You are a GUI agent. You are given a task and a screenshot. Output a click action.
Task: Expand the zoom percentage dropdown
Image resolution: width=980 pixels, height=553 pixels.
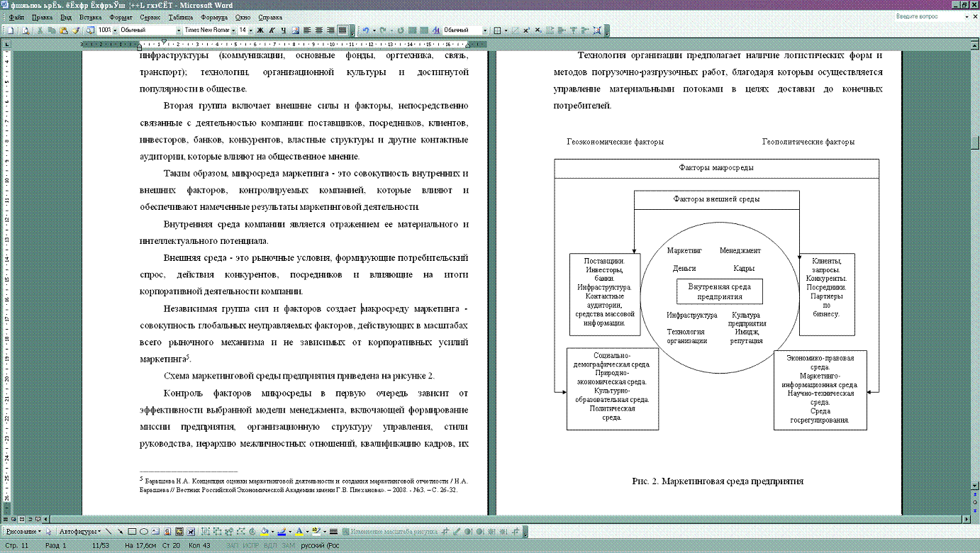115,30
